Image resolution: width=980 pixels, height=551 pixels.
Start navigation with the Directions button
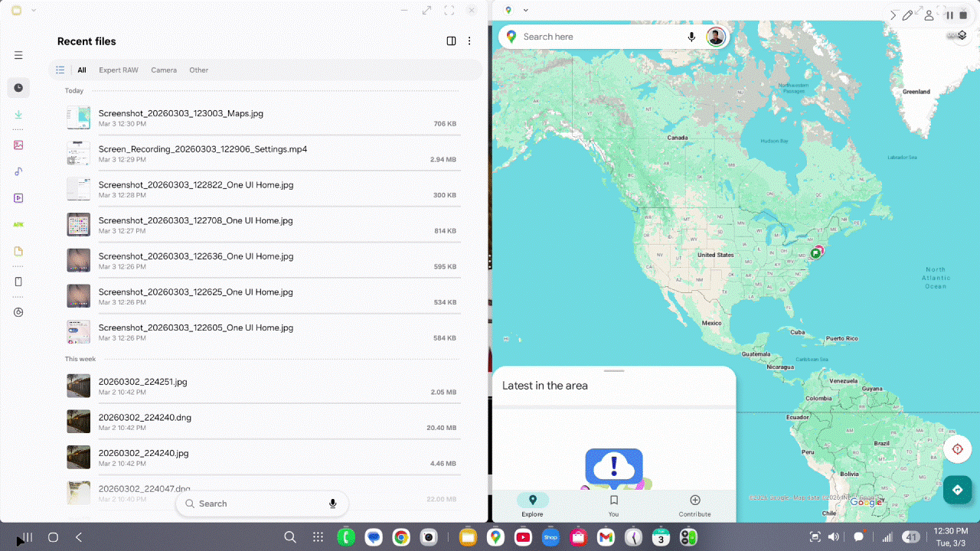pyautogui.click(x=957, y=489)
